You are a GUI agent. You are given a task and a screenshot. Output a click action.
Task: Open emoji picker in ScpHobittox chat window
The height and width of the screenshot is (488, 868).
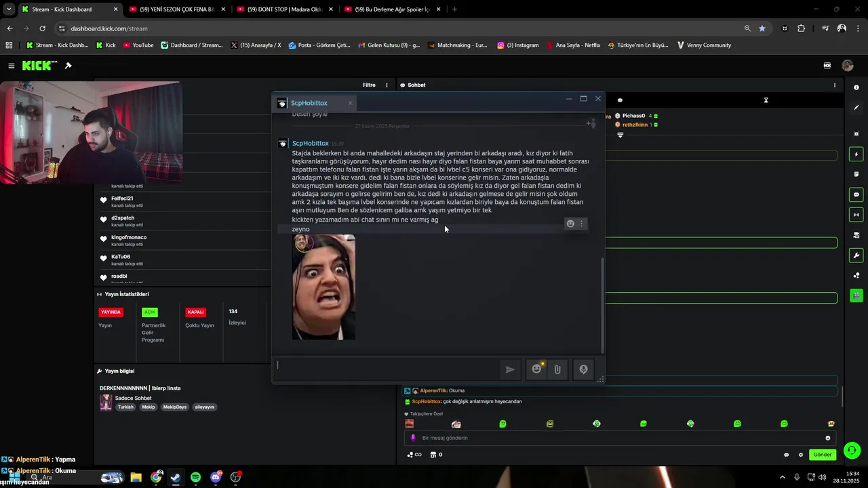click(537, 369)
